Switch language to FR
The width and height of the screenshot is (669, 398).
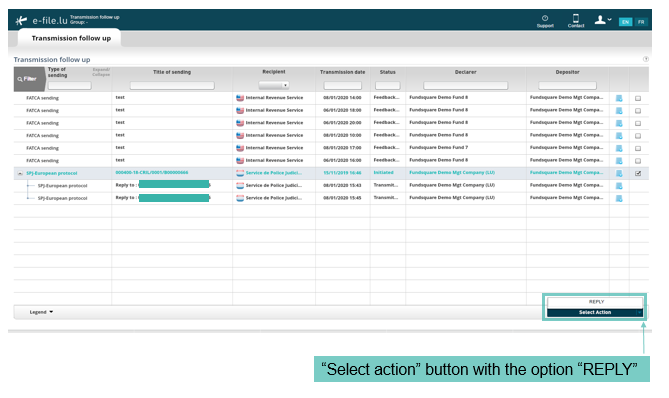coord(641,22)
